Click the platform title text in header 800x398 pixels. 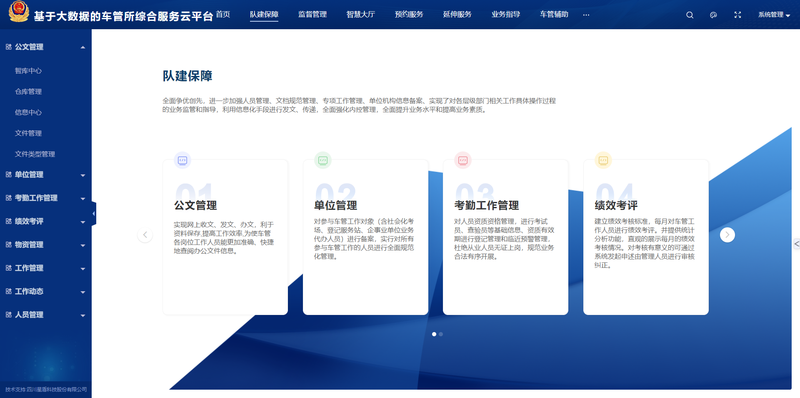(x=123, y=16)
